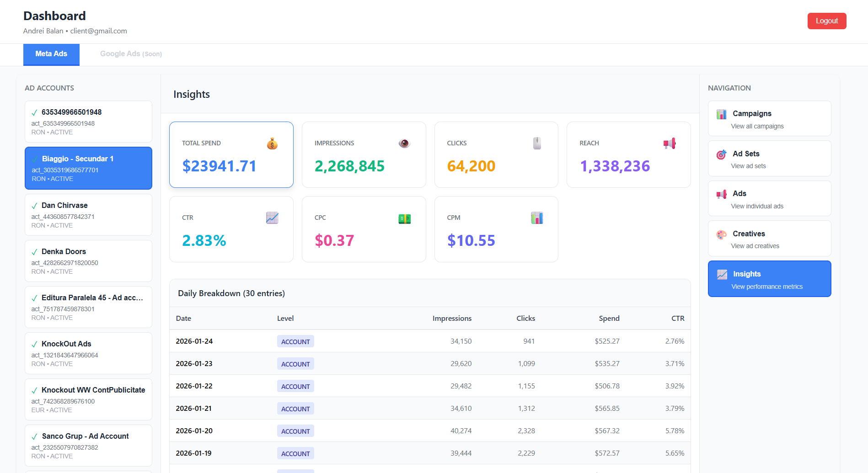Click the eye icon on Impressions card
The height and width of the screenshot is (473, 868).
coord(404,143)
